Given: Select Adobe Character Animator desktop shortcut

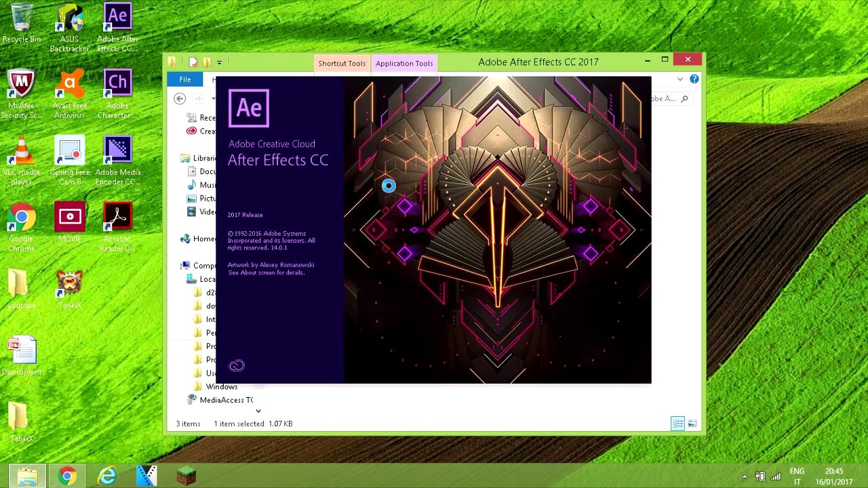Looking at the screenshot, I should [117, 94].
